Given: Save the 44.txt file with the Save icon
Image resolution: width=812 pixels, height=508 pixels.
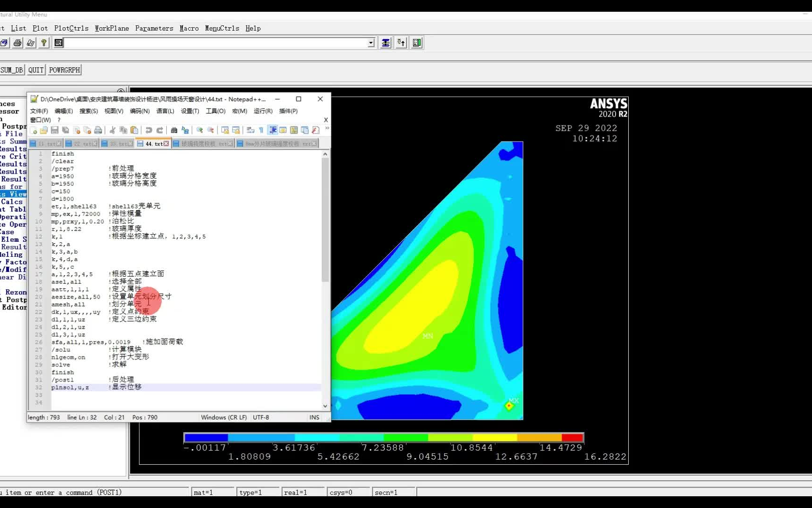Looking at the screenshot, I should pyautogui.click(x=55, y=130).
